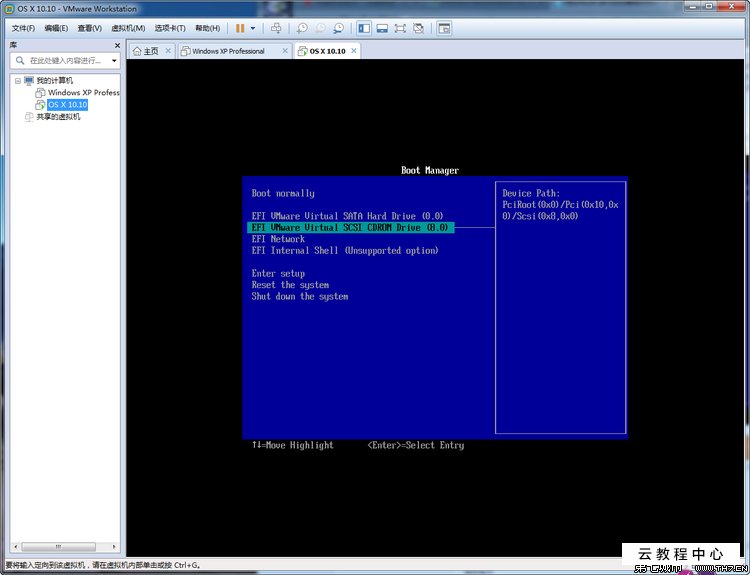Select 共享的虚拟机 in the library tree
Viewport: 750px width, 575px height.
(58, 117)
